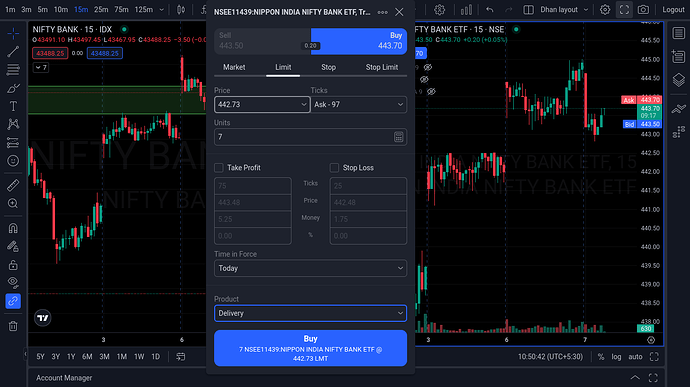Open the object tree layers panel

pos(679,80)
